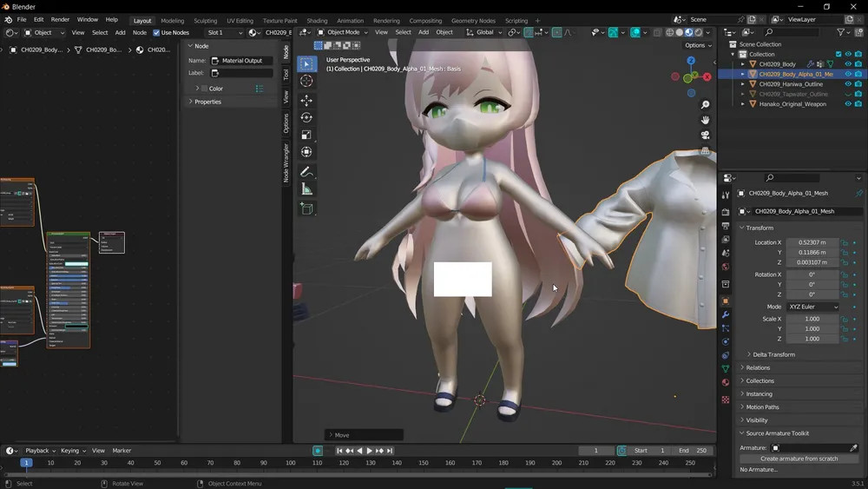Viewport: 868px width, 489px height.
Task: Toggle auto keying record button
Action: tap(317, 451)
